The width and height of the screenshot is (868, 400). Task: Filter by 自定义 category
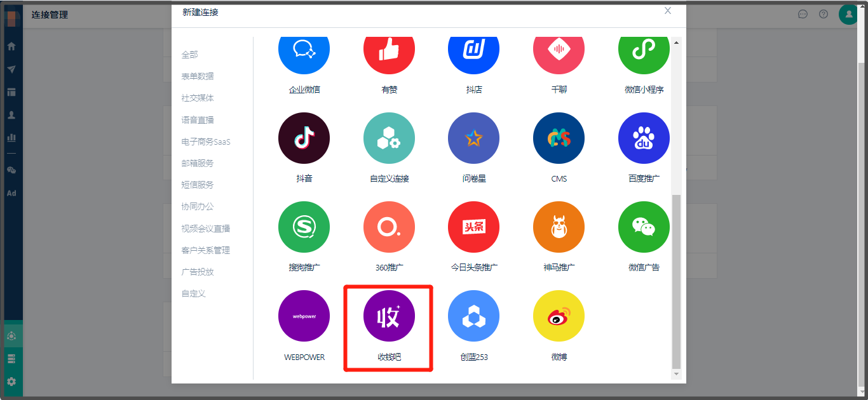(193, 293)
